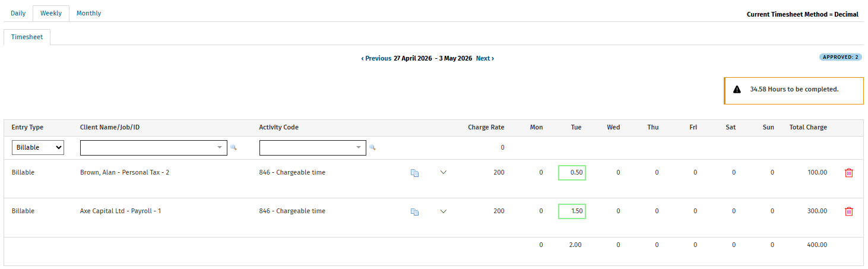Click the warning triangle icon in hours alert
Viewport: 868px width, 269px height.
pyautogui.click(x=737, y=90)
